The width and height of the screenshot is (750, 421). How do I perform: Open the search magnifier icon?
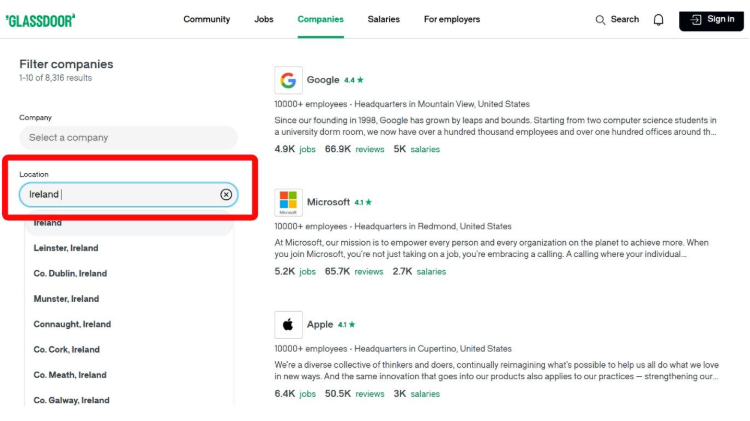coord(600,20)
